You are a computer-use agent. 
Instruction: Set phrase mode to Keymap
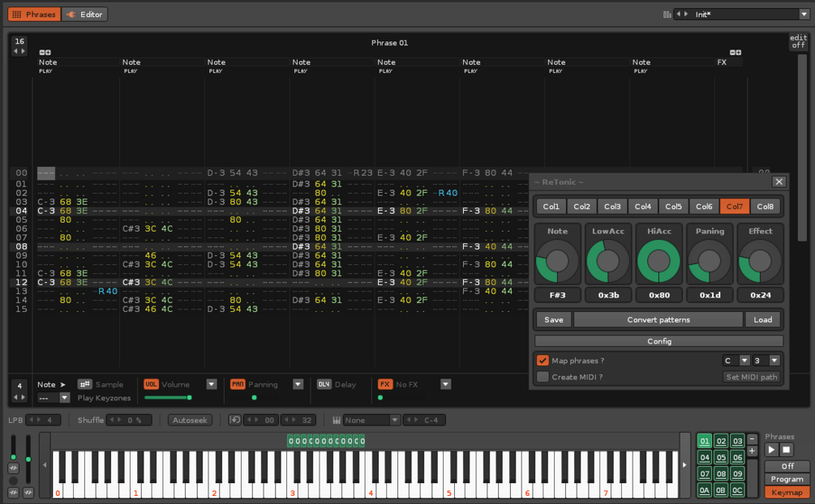tap(787, 492)
